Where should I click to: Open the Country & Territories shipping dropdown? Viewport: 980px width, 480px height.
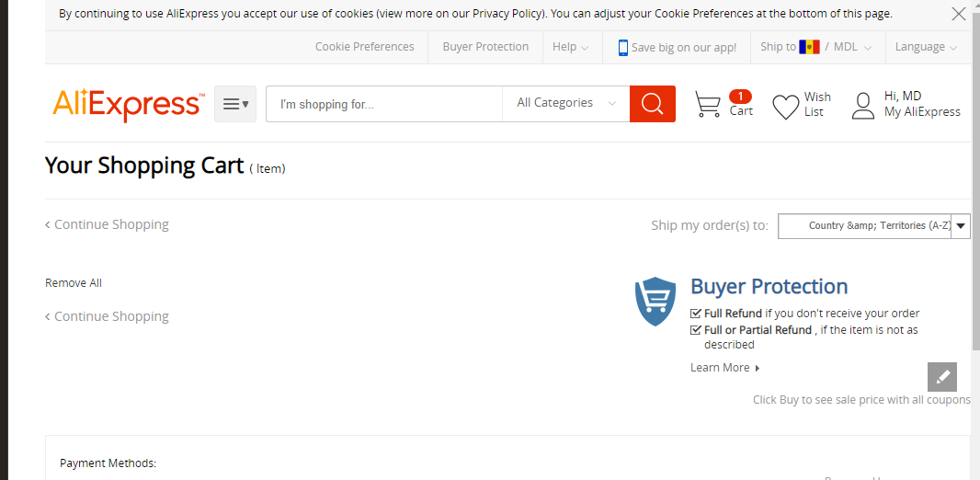coord(873,225)
